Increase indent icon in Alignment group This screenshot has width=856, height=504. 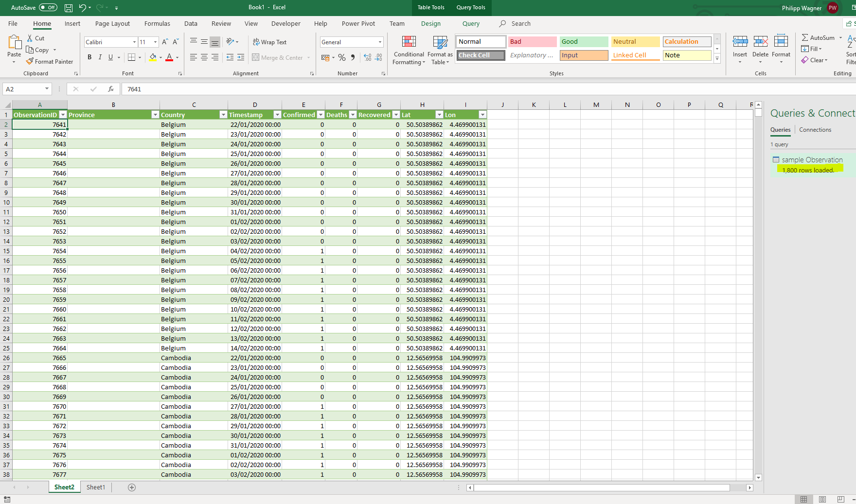[x=241, y=57]
